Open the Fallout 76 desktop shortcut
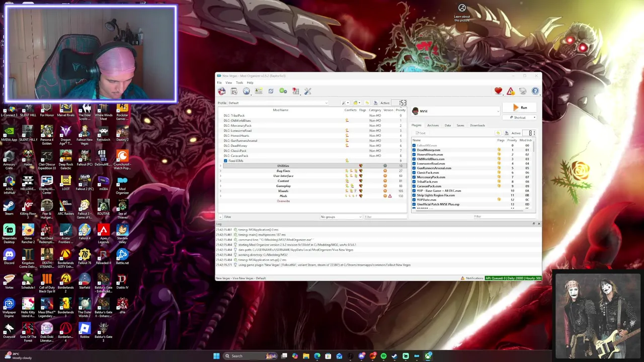Viewport: 644px width, 362px height. [x=85, y=257]
